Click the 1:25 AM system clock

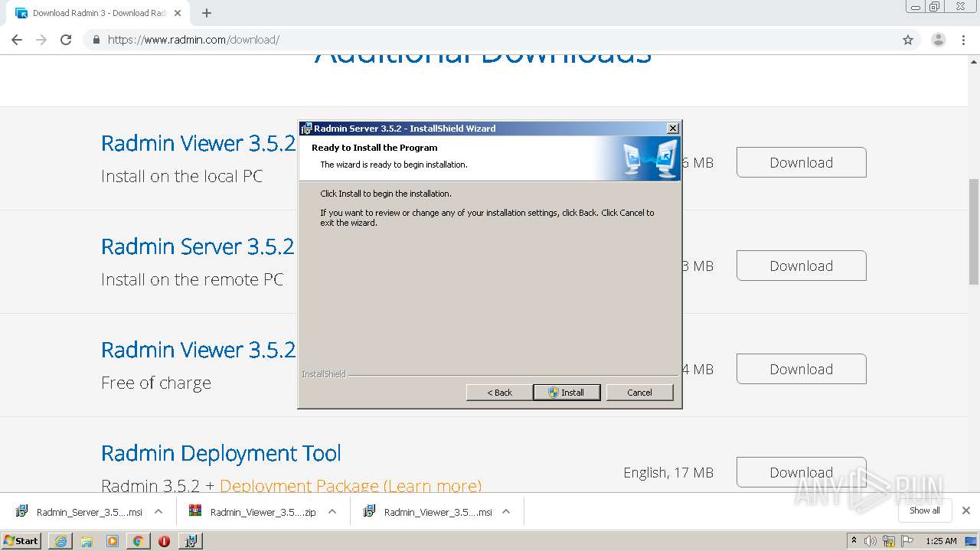(x=941, y=541)
